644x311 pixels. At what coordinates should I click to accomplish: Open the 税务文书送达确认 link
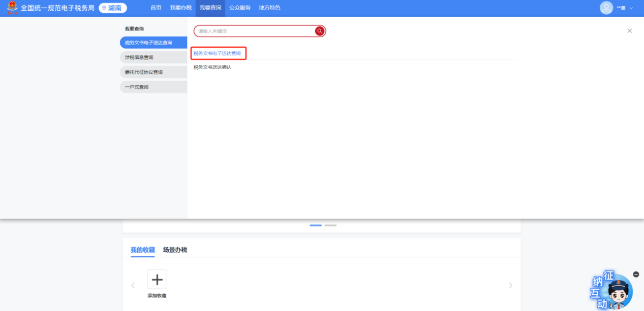[212, 67]
